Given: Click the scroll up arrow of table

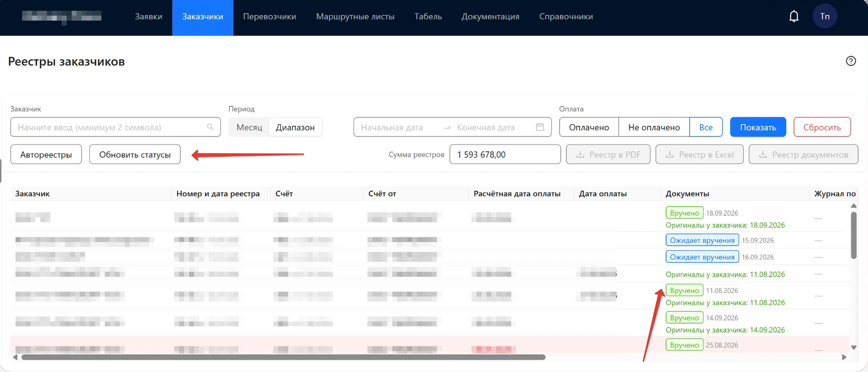Looking at the screenshot, I should pyautogui.click(x=853, y=206).
